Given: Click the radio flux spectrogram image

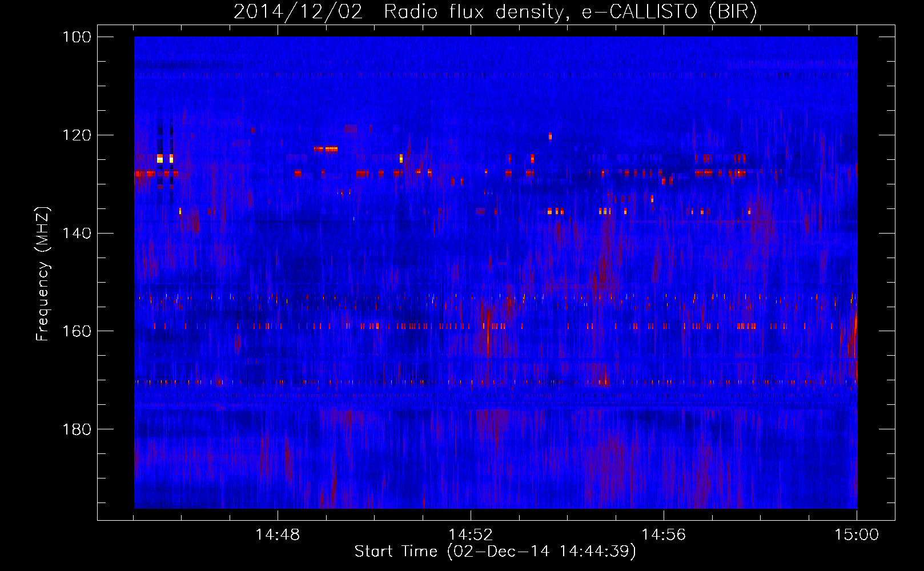Looking at the screenshot, I should tap(496, 272).
